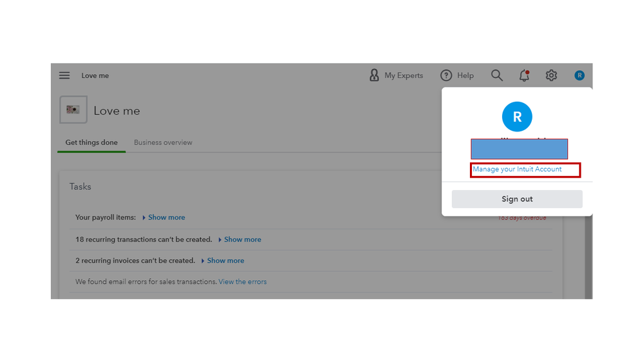Click '18 recurring transactions can't be created.' text
Viewport: 644px width, 362px height.
point(144,240)
